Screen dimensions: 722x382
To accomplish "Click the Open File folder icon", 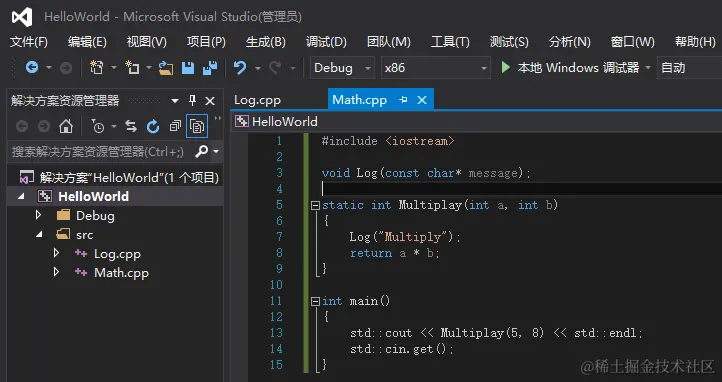I will click(x=165, y=68).
